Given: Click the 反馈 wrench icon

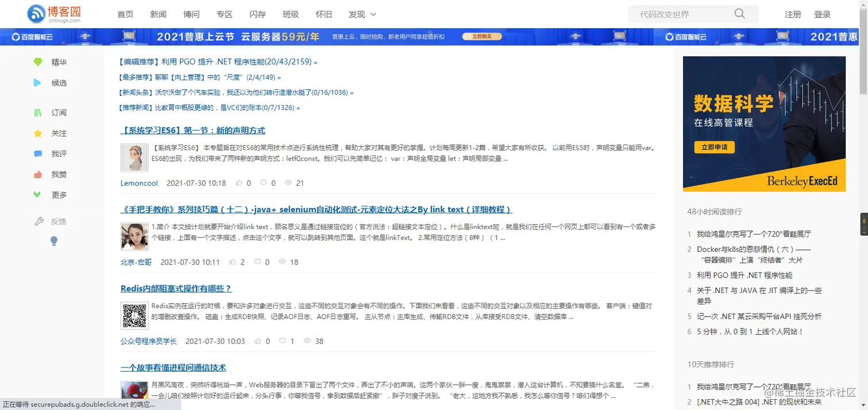Looking at the screenshot, I should coord(39,221).
